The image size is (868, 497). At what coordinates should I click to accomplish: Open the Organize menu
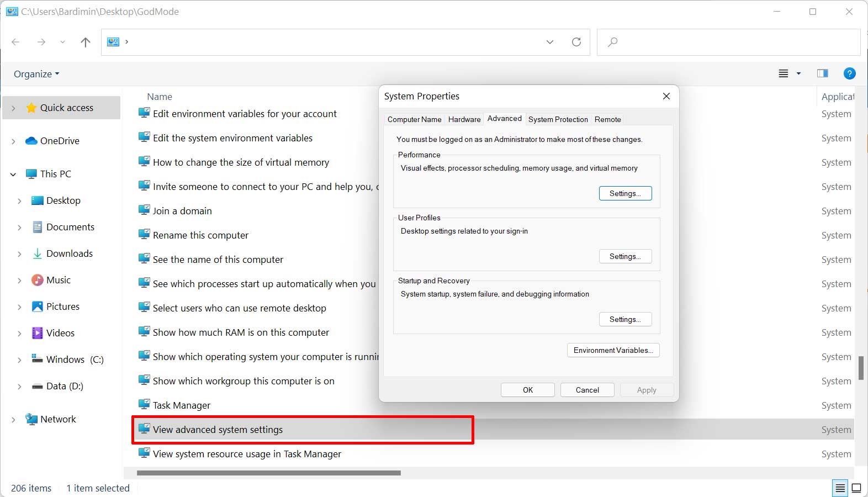(36, 74)
